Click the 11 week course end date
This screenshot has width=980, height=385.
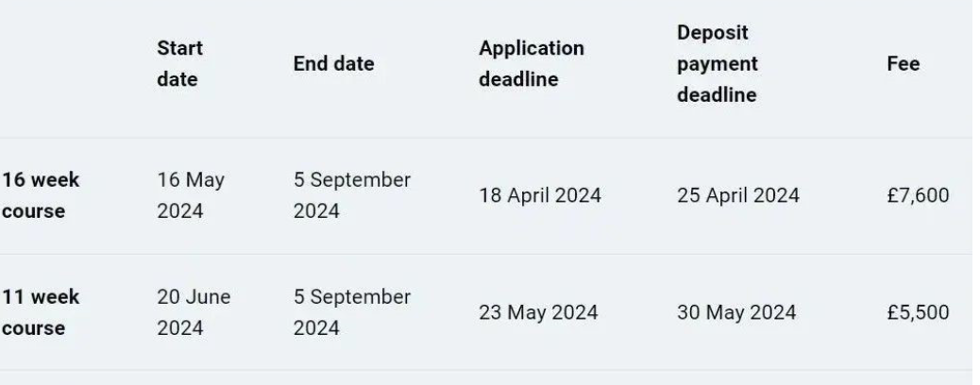click(351, 311)
